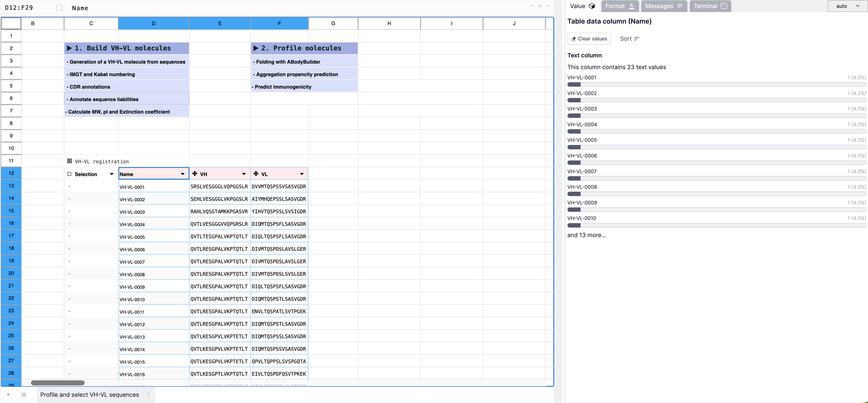868x403 pixels.
Task: Toggle selection for row VH-VL-0007
Action: [x=69, y=261]
